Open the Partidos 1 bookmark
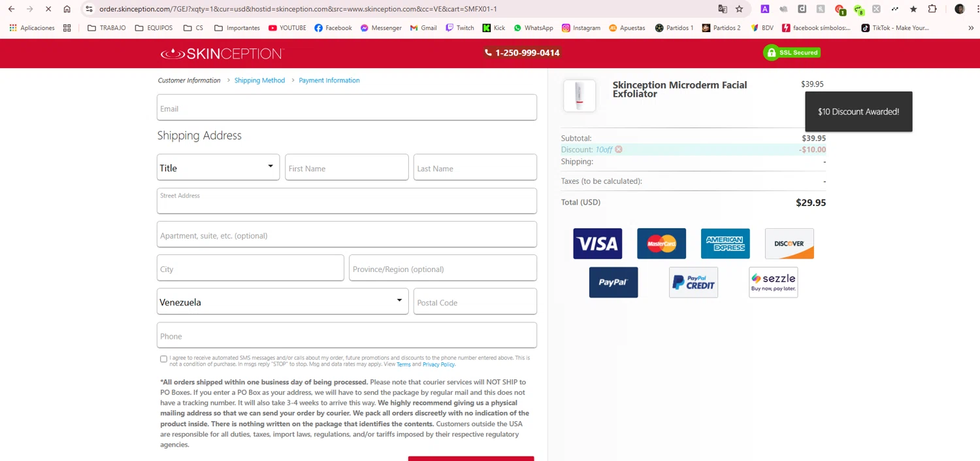This screenshot has height=461, width=980. pos(674,28)
